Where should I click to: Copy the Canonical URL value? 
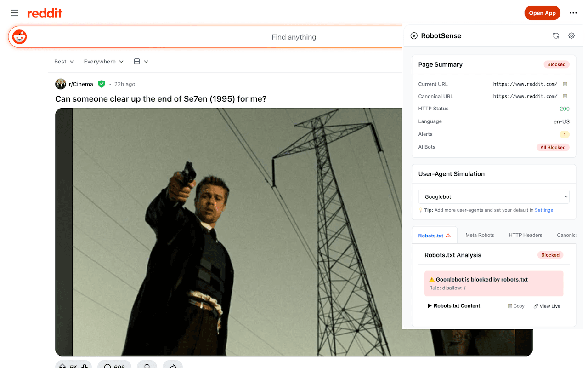[565, 96]
